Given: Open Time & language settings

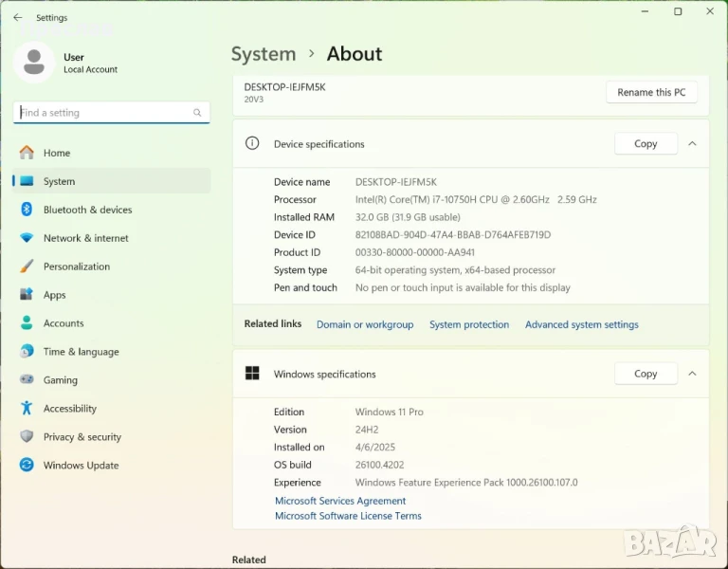Looking at the screenshot, I should tap(81, 352).
